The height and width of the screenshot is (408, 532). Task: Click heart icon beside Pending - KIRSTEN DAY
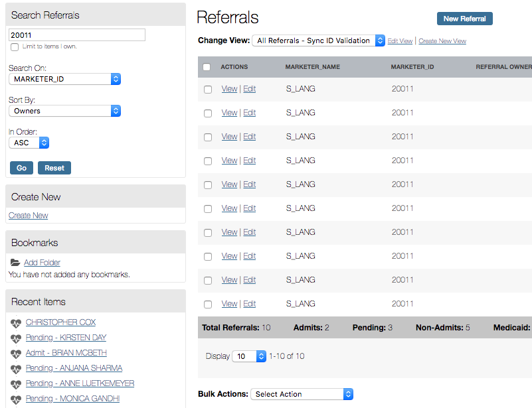coord(15,338)
